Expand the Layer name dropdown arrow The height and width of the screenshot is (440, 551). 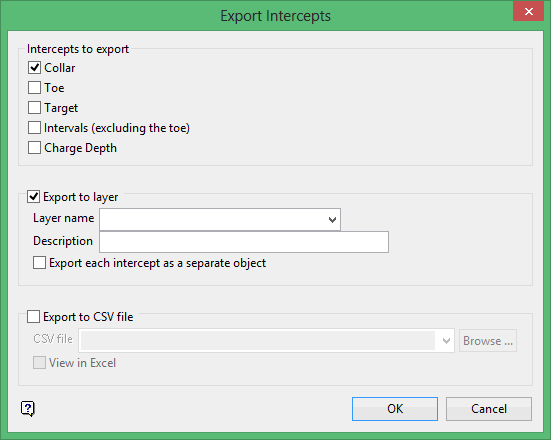(x=332, y=220)
